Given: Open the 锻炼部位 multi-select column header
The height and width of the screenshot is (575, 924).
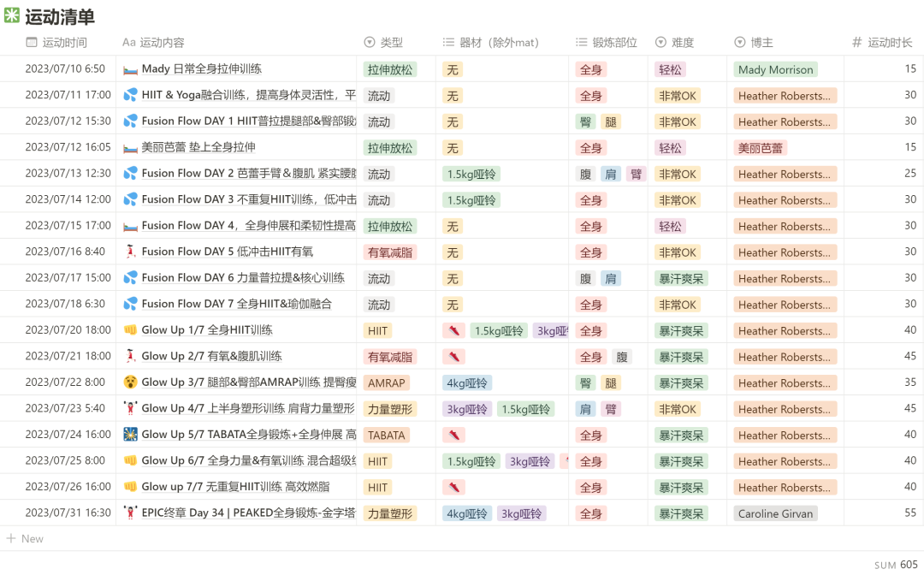Looking at the screenshot, I should click(x=607, y=43).
